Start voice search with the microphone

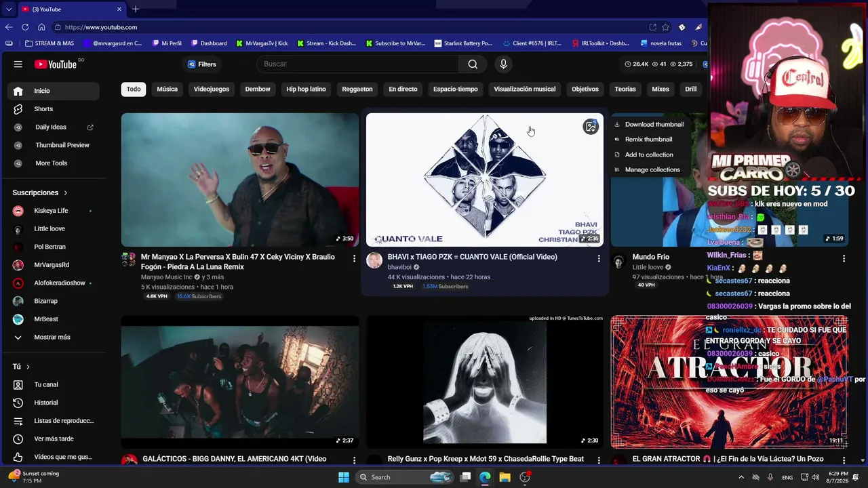(x=503, y=64)
